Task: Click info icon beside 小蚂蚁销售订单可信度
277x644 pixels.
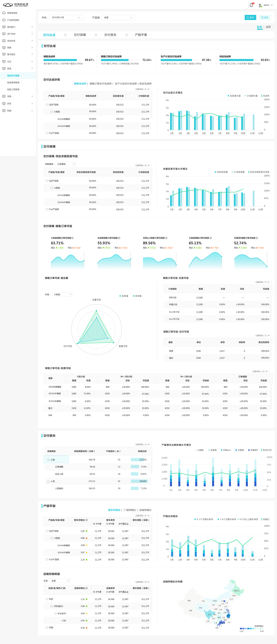Action: click(x=73, y=238)
